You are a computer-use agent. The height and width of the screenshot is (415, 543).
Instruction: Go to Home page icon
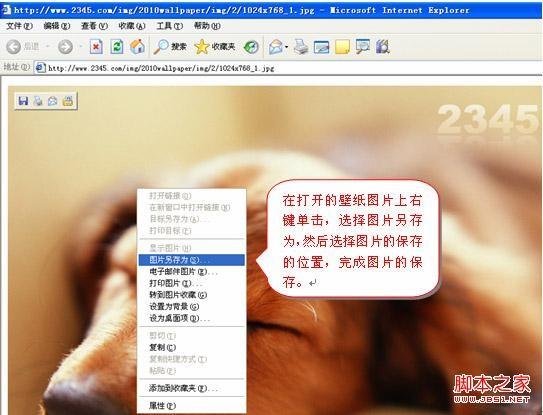pyautogui.click(x=137, y=46)
